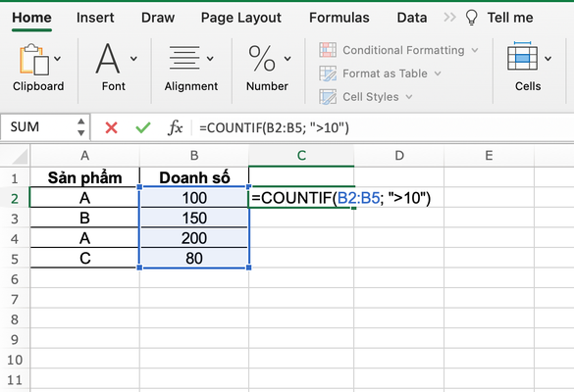Image resolution: width=574 pixels, height=392 pixels.
Task: Select row 3 header
Action: point(15,219)
